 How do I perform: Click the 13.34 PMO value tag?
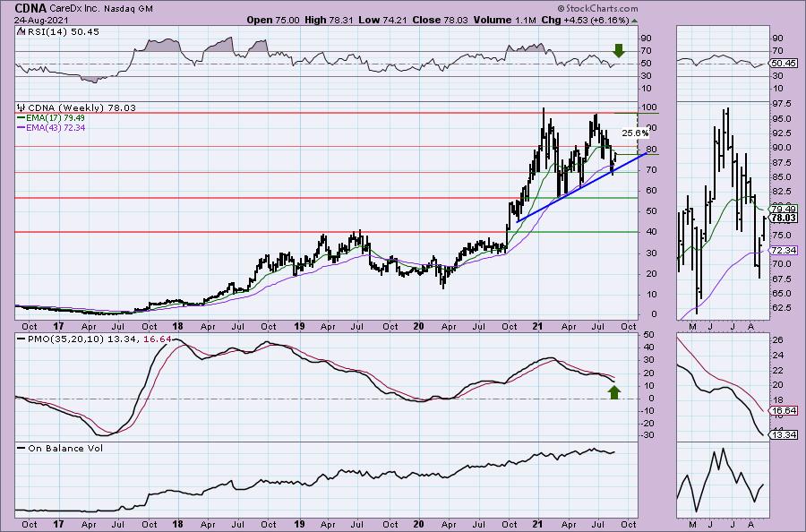coord(785,435)
